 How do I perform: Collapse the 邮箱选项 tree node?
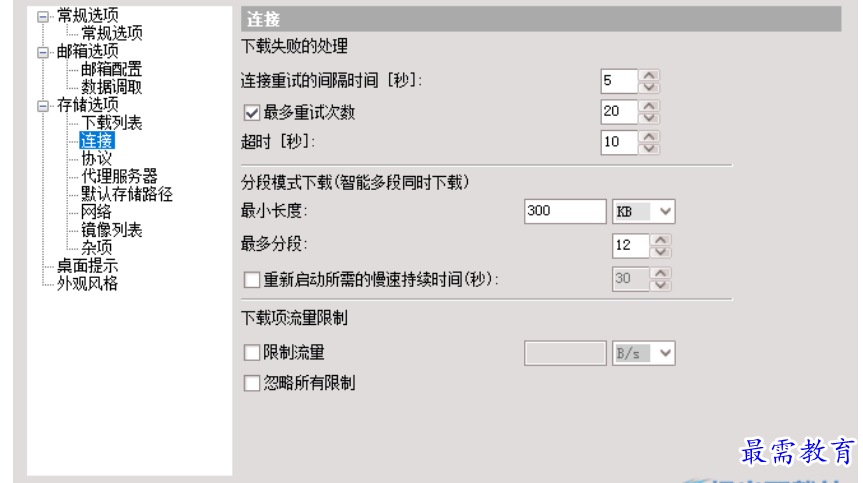coord(42,52)
